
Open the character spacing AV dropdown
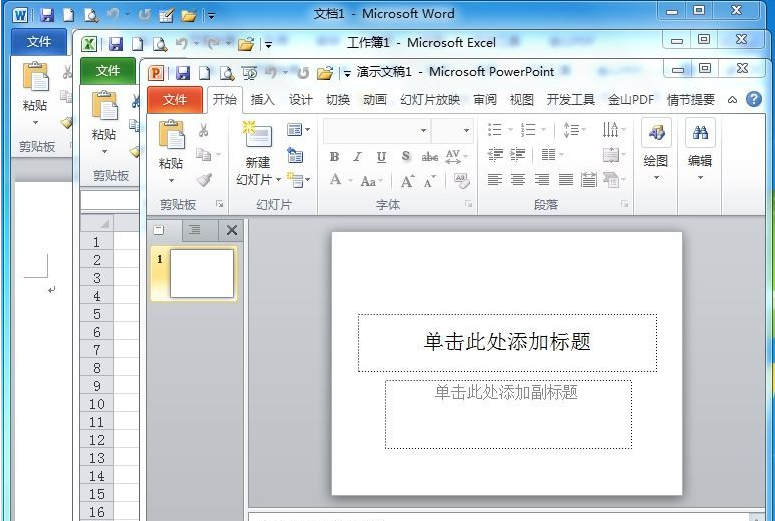pyautogui.click(x=457, y=157)
